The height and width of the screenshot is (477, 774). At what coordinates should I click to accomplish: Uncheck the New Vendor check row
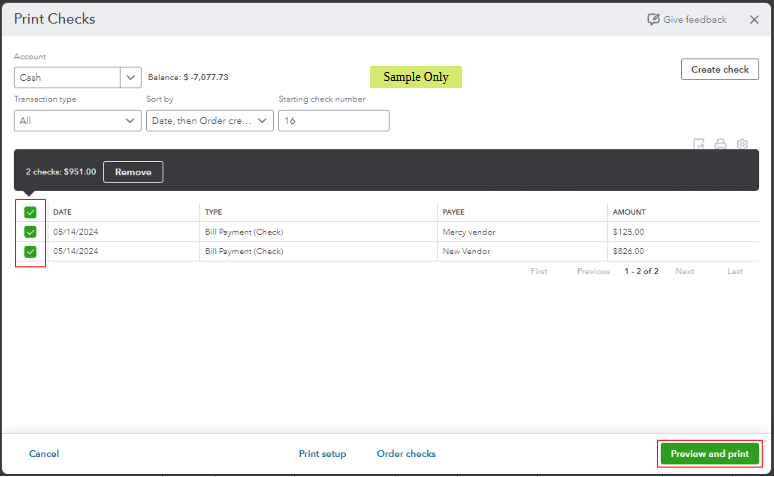(30, 251)
